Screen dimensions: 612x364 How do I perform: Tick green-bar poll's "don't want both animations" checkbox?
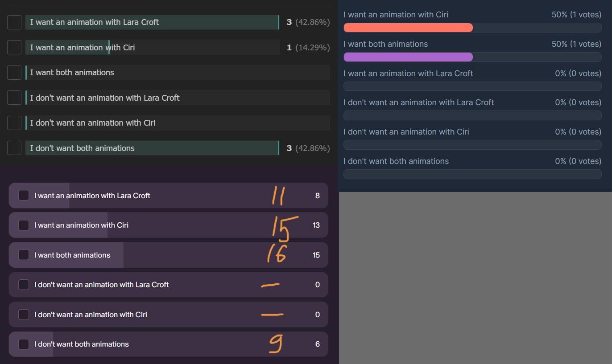(14, 148)
